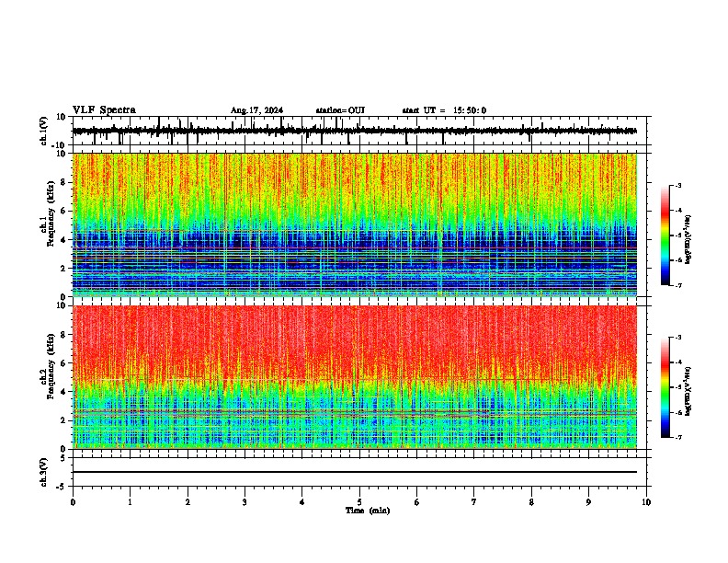Click ch.1 frequency axis tick "4"
The image size is (728, 563).
coord(64,240)
